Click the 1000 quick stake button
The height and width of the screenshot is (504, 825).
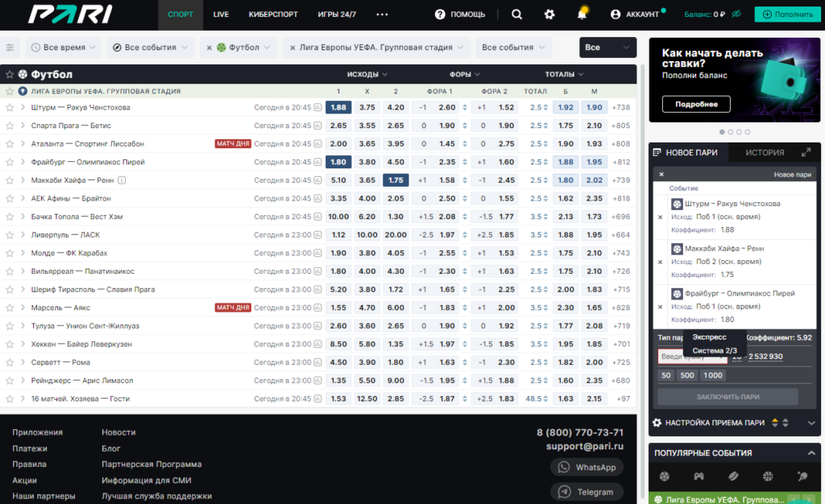[712, 375]
